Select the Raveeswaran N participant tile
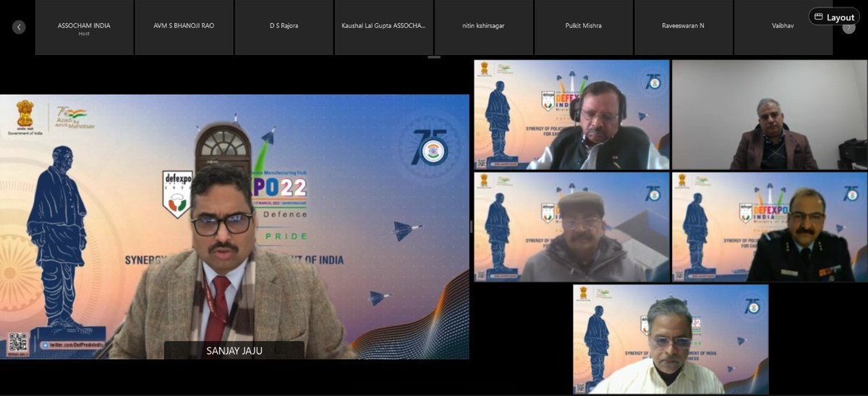868x396 pixels. coord(683,28)
